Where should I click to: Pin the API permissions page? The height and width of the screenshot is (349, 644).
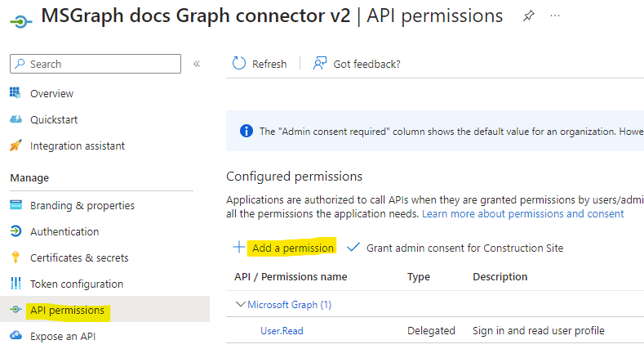point(529,16)
